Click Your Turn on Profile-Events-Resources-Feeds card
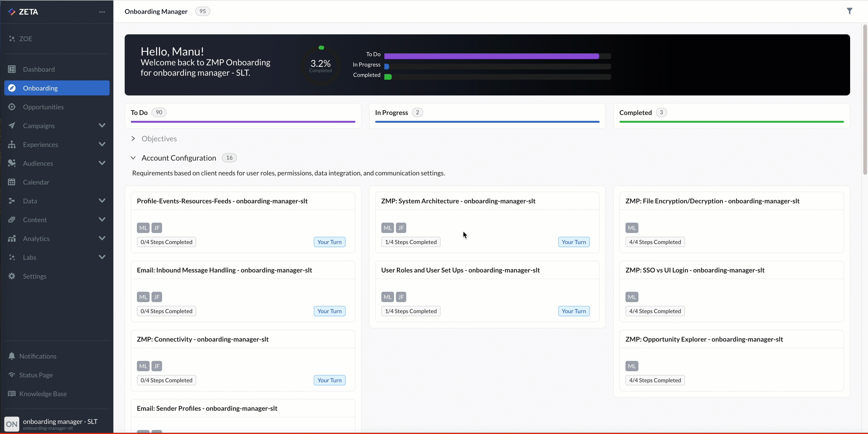 [x=329, y=242]
